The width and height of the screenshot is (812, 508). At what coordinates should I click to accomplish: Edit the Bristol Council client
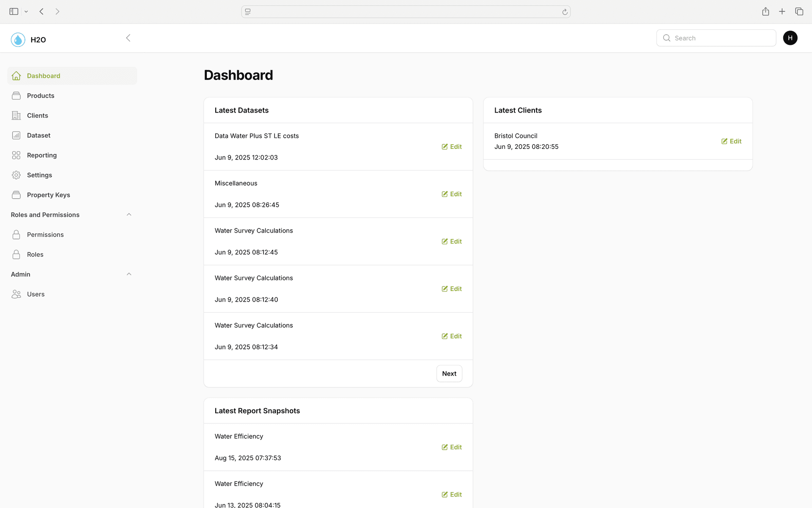(x=731, y=141)
